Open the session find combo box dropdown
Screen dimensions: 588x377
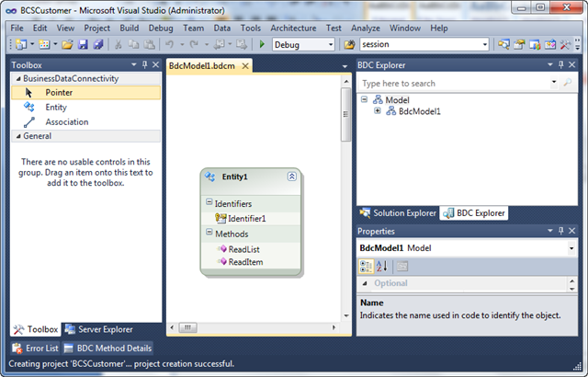tap(484, 45)
